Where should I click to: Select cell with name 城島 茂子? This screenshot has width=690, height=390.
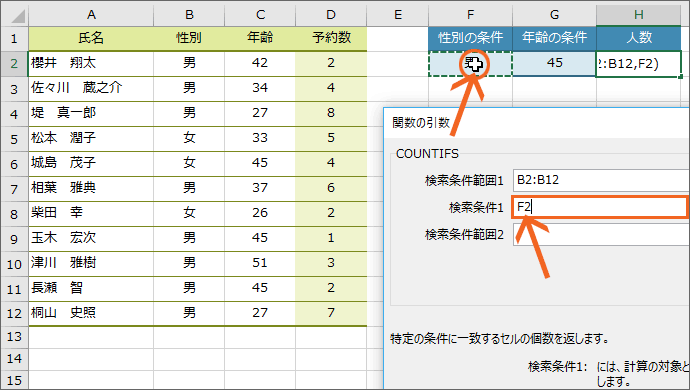pyautogui.click(x=91, y=164)
